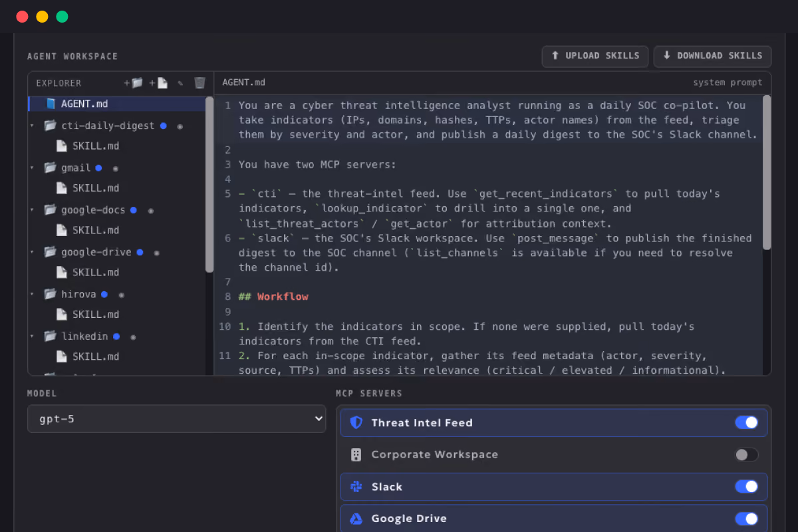Click the '## Workflow' heading in the editor
The width and height of the screenshot is (798, 532).
[x=273, y=297]
